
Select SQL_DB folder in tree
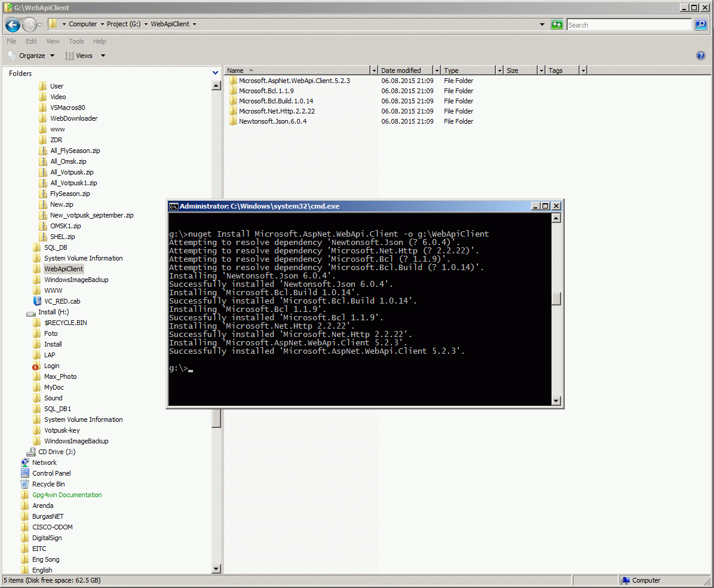pos(56,247)
